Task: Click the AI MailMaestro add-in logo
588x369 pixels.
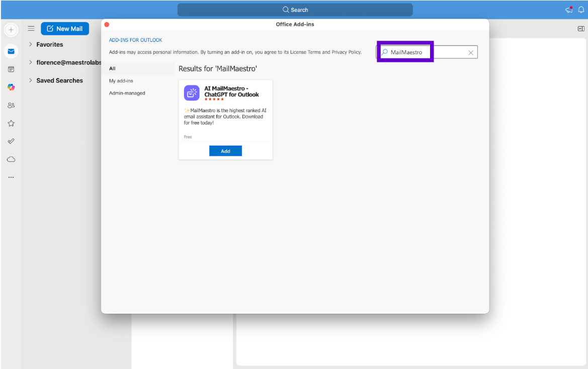Action: click(192, 93)
